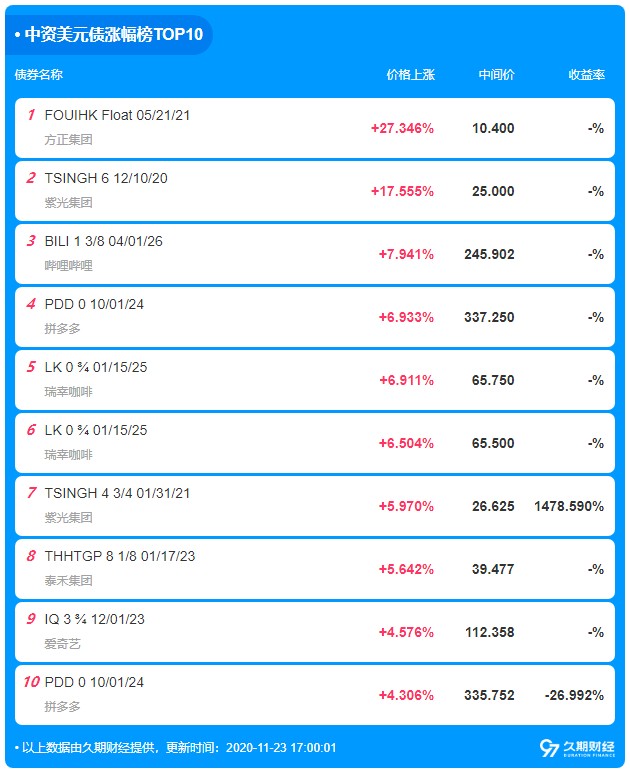Open TSINGH 6 12/10/20 bond row
Screen dimensions: 630x772
point(106,178)
